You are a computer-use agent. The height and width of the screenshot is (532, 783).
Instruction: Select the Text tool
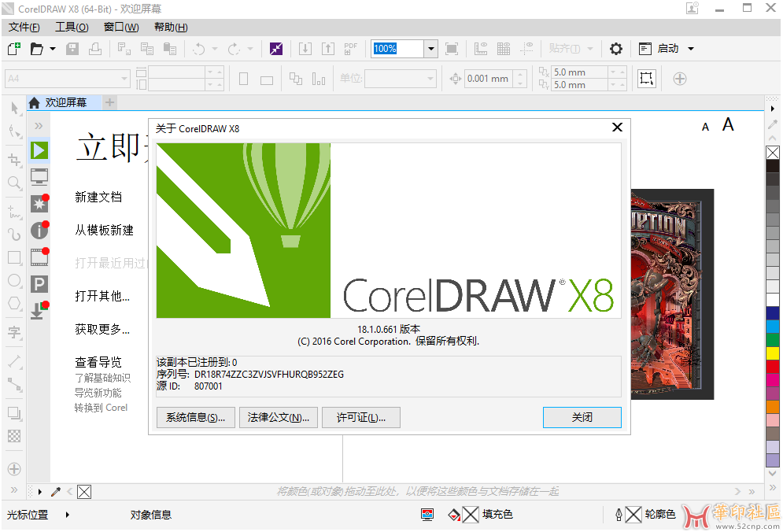13,333
